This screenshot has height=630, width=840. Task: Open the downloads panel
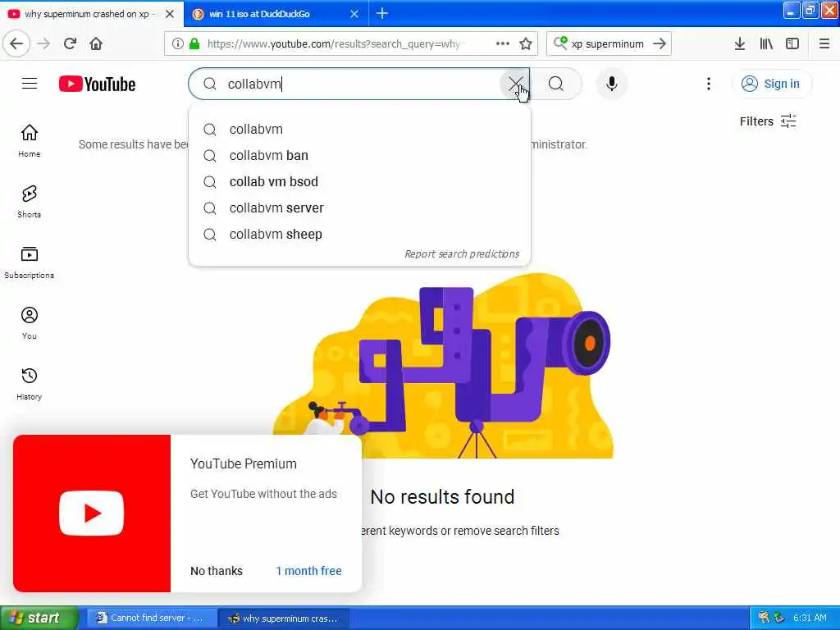(739, 43)
